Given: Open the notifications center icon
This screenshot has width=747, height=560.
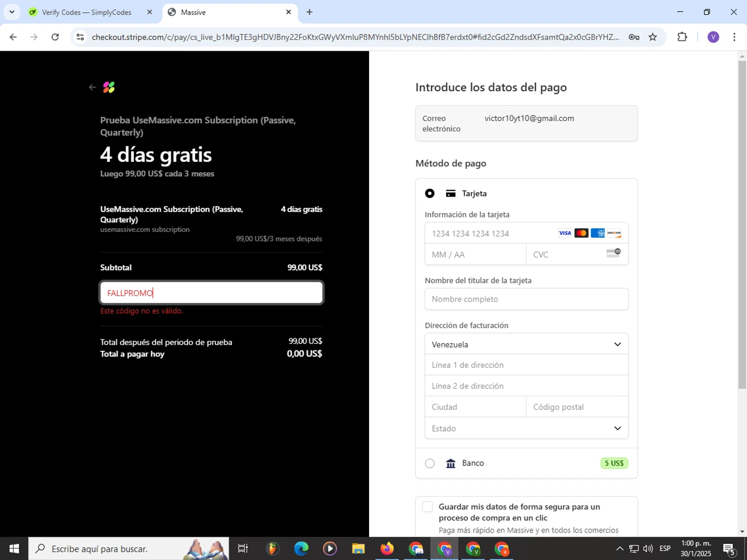Looking at the screenshot, I should tap(730, 549).
